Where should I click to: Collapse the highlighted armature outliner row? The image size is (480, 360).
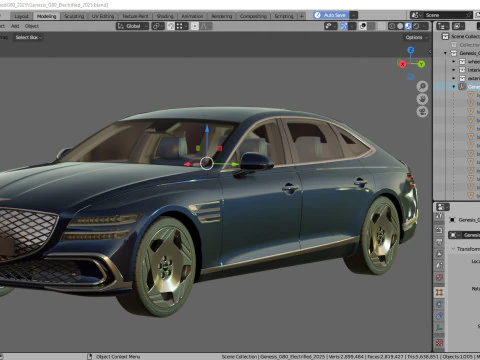[453, 87]
